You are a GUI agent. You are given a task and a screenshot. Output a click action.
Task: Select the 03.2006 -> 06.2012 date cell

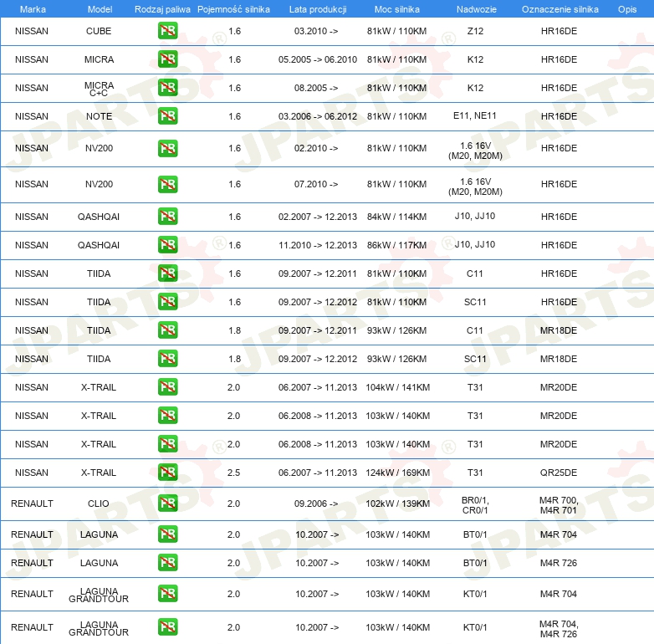318,116
